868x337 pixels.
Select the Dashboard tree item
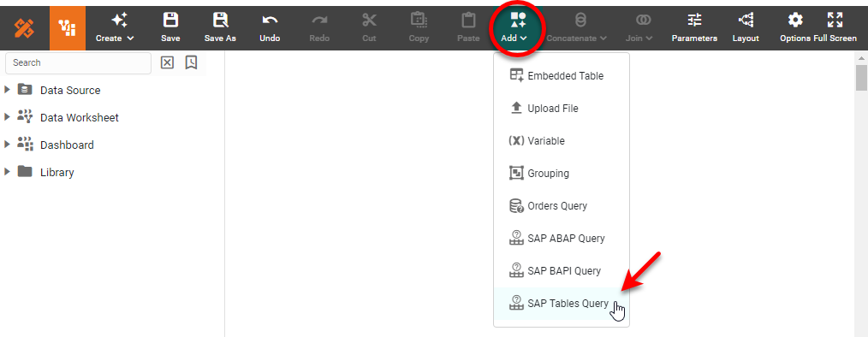56,145
